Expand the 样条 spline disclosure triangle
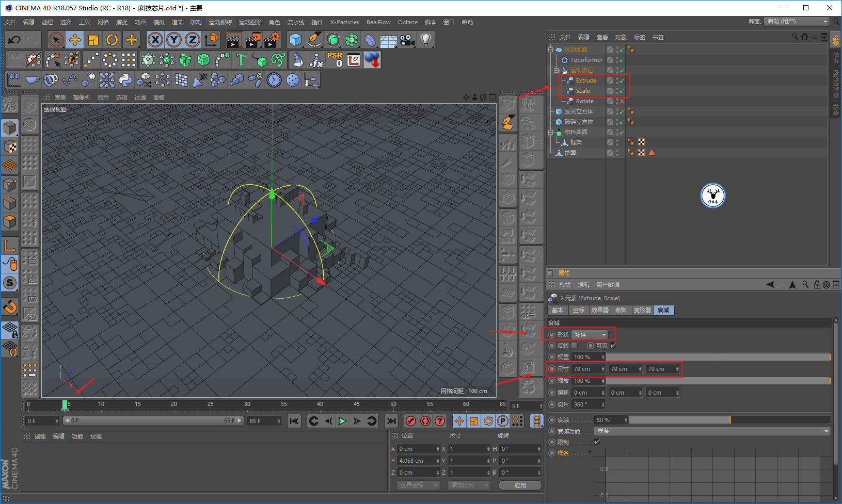The height and width of the screenshot is (504, 842). [590, 452]
